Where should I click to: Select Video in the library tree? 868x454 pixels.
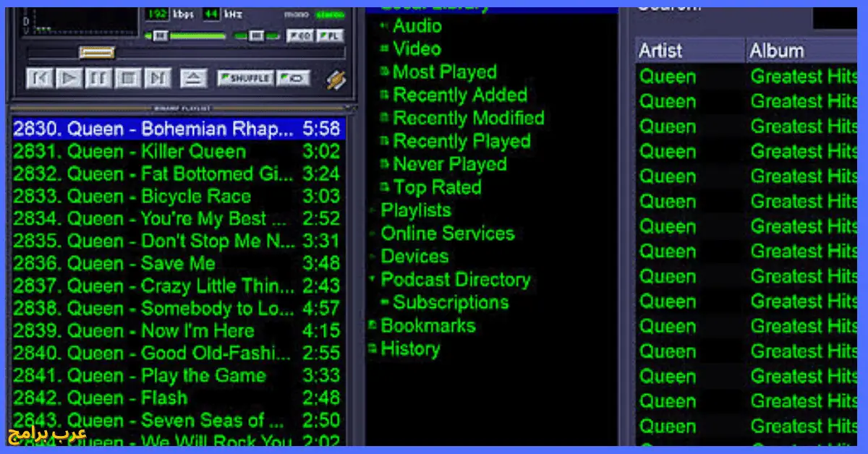(x=417, y=48)
